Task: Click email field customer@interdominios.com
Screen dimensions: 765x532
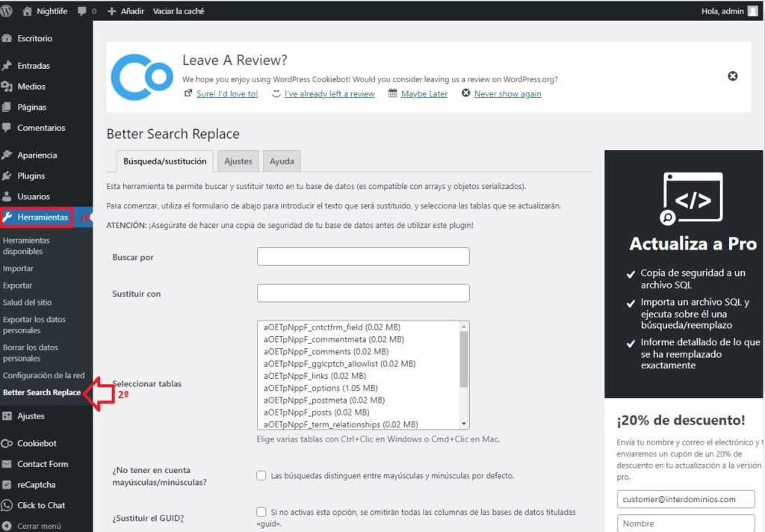Action: 686,499
